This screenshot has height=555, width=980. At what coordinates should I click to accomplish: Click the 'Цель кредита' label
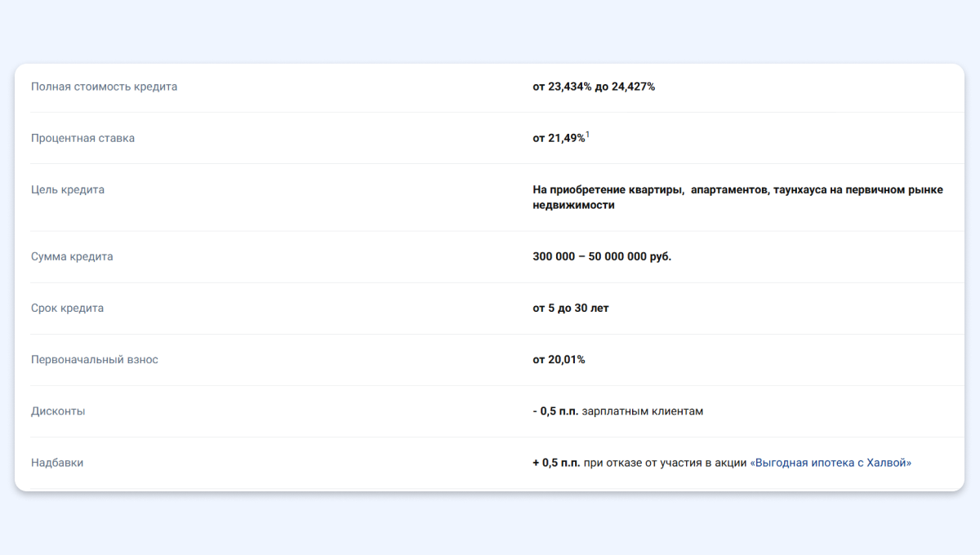68,189
